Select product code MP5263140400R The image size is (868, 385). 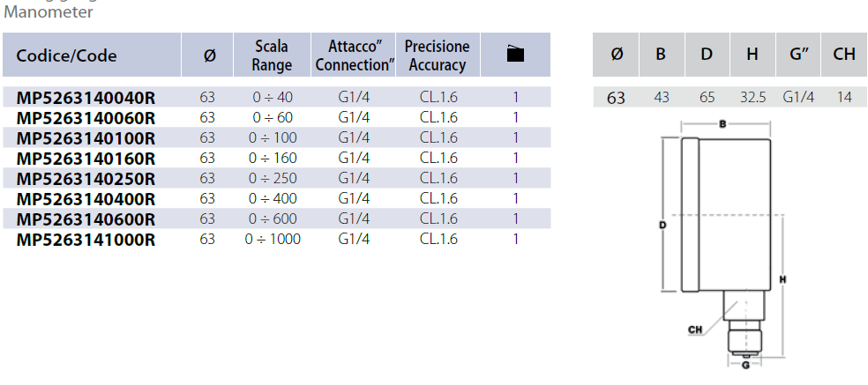pos(86,198)
